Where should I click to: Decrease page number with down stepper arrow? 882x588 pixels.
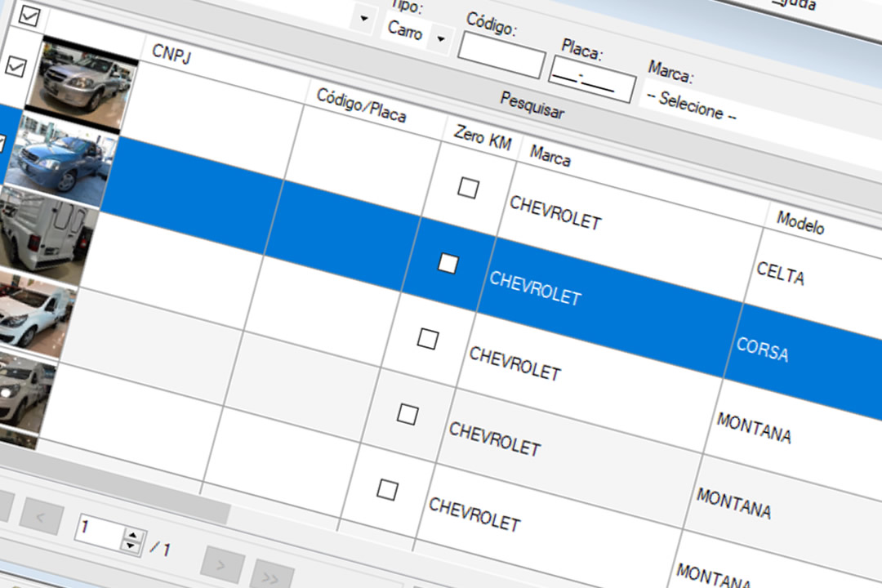tap(131, 546)
